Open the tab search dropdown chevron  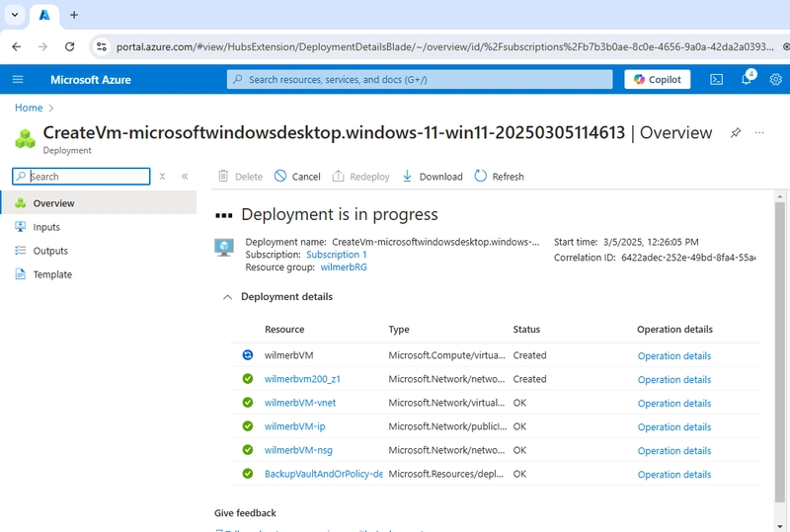click(x=15, y=15)
